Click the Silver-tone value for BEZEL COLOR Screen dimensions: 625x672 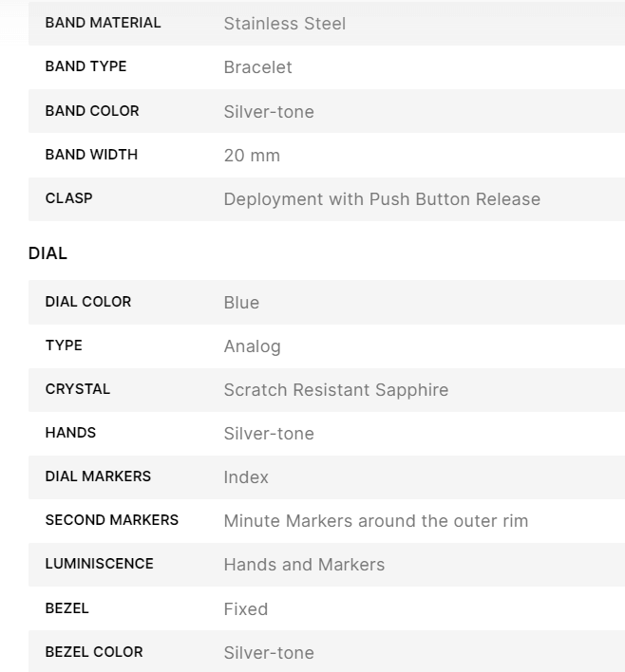click(269, 653)
